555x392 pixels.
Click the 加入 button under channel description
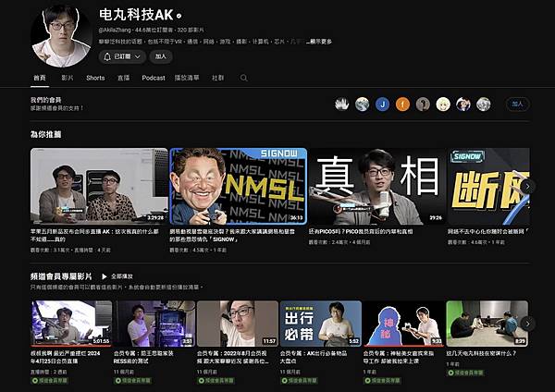click(161, 56)
